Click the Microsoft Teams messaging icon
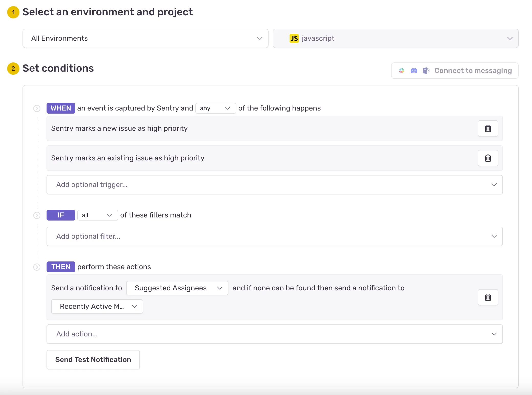 (x=426, y=70)
